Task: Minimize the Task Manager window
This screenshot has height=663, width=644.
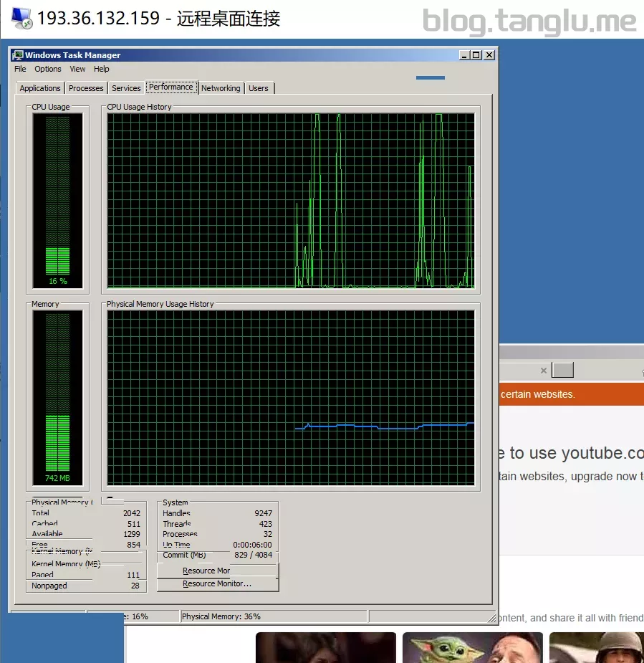Action: [x=464, y=55]
